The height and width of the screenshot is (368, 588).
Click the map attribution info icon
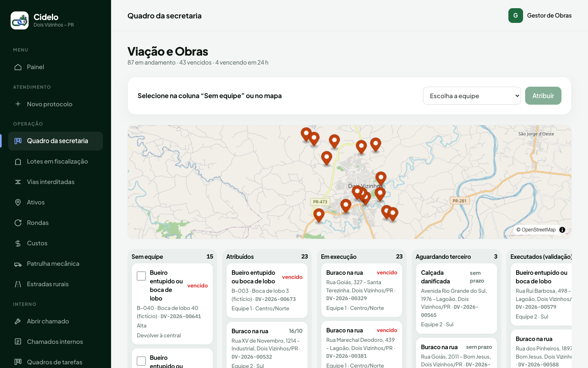click(562, 230)
